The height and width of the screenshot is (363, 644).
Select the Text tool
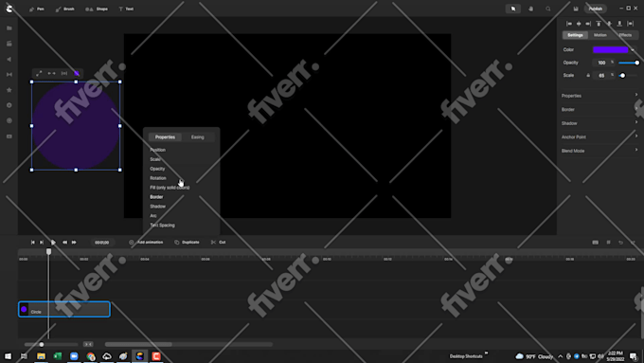pos(126,9)
